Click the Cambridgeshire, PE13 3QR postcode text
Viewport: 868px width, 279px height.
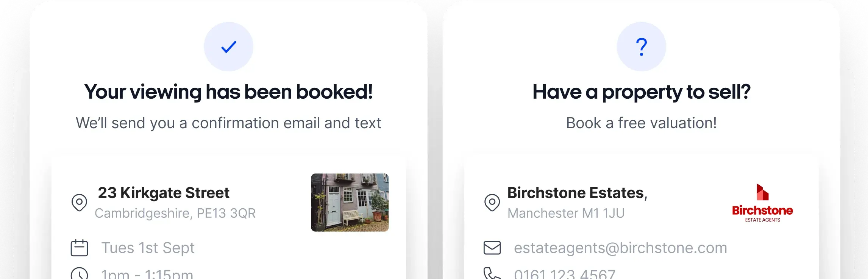point(175,213)
